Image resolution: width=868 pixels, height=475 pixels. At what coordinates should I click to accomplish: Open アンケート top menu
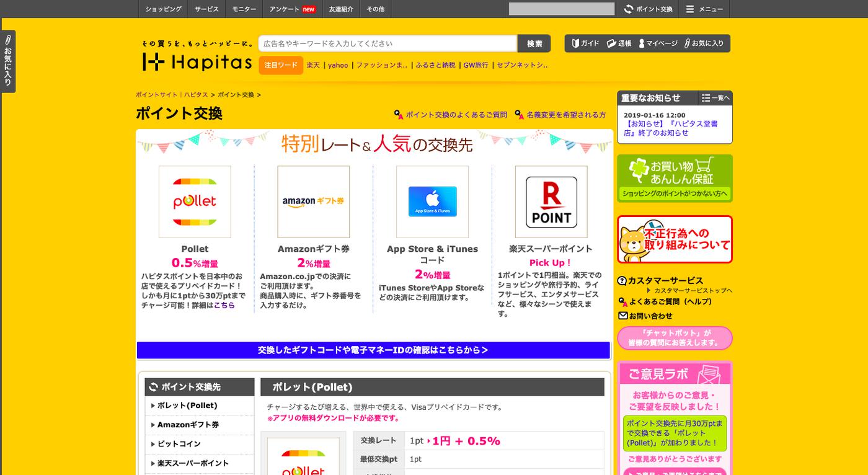pyautogui.click(x=292, y=9)
